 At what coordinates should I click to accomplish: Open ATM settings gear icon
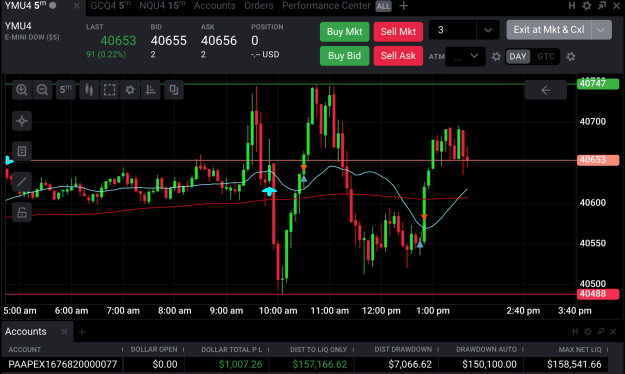[x=496, y=57]
